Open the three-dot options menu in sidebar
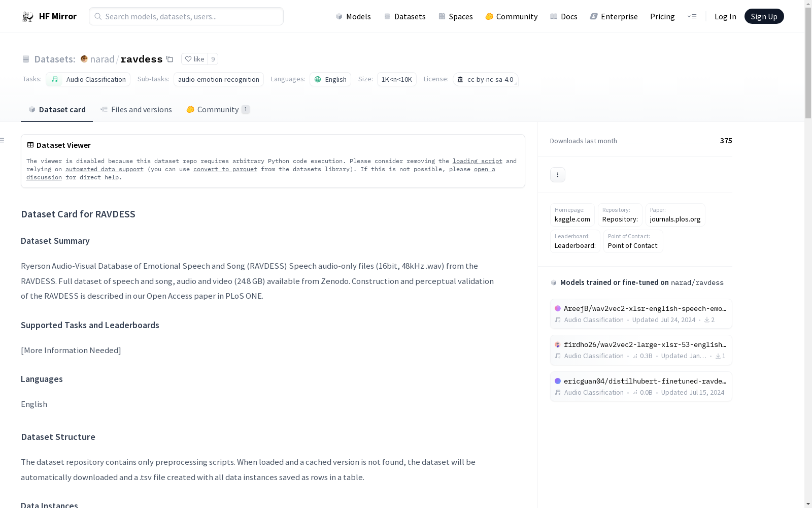 click(x=558, y=175)
